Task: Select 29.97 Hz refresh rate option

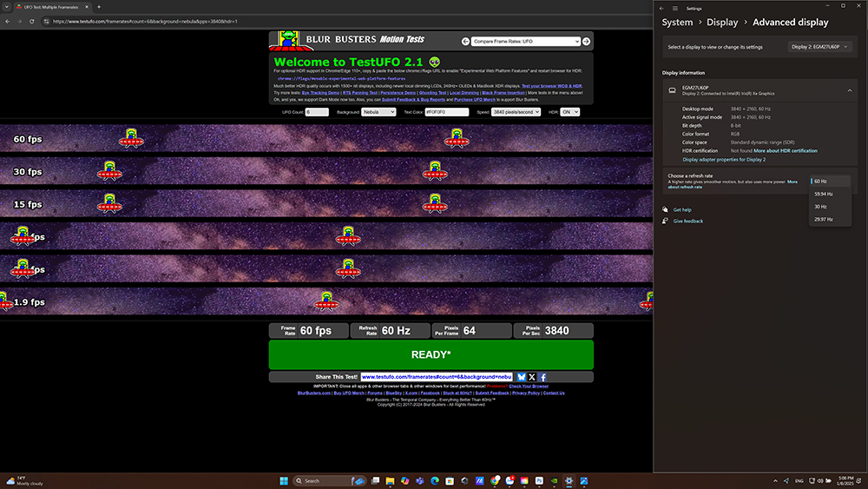Action: [831, 219]
